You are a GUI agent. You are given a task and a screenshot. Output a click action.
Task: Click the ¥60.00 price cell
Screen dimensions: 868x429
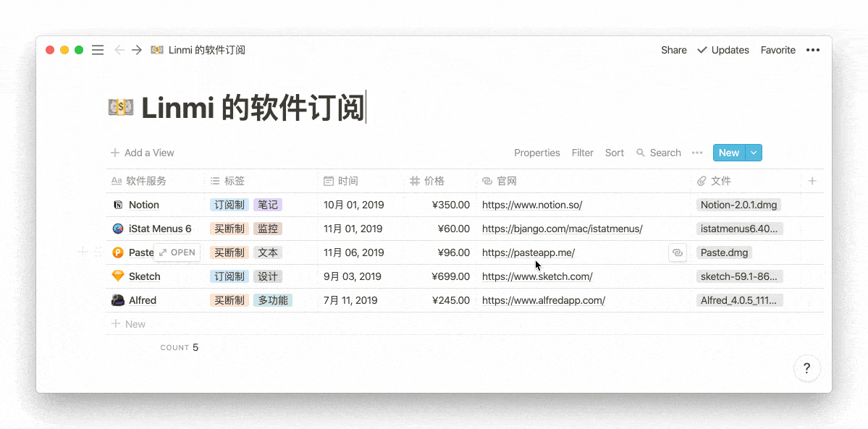pyautogui.click(x=454, y=229)
